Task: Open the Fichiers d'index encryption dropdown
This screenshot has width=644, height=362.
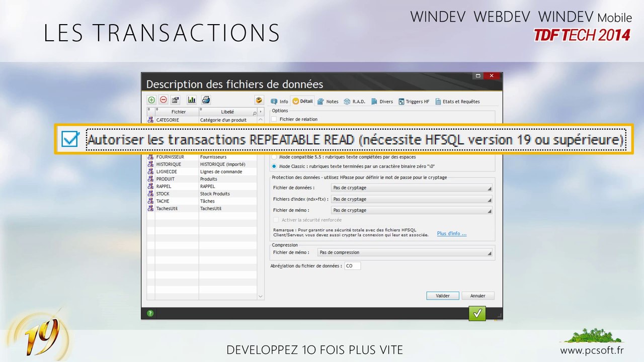Action: point(412,199)
